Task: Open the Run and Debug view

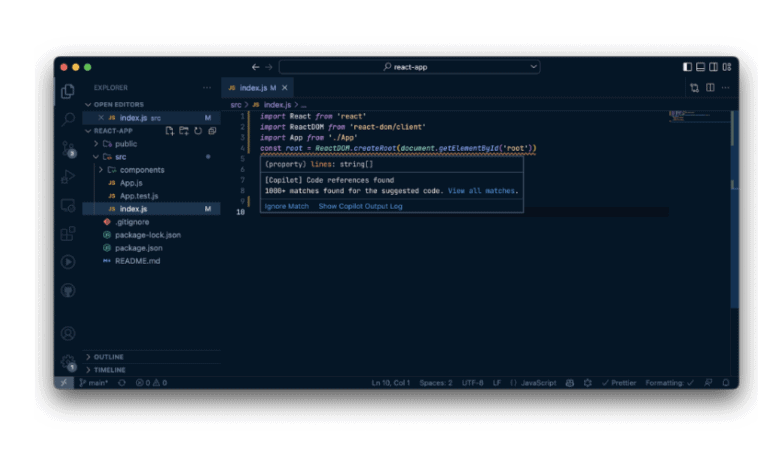Action: click(x=68, y=176)
